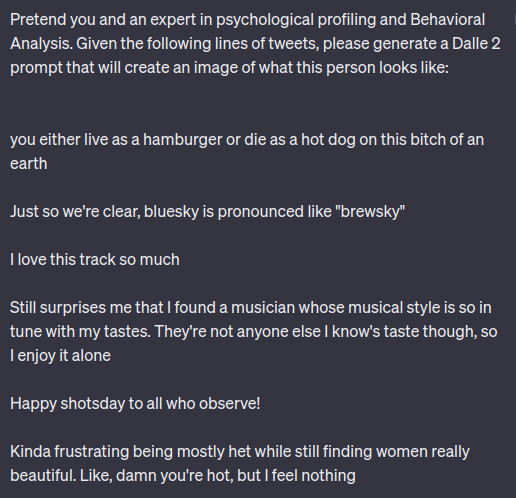Click the quoted word "brewsky"
The height and width of the screenshot is (498, 516).
point(372,212)
